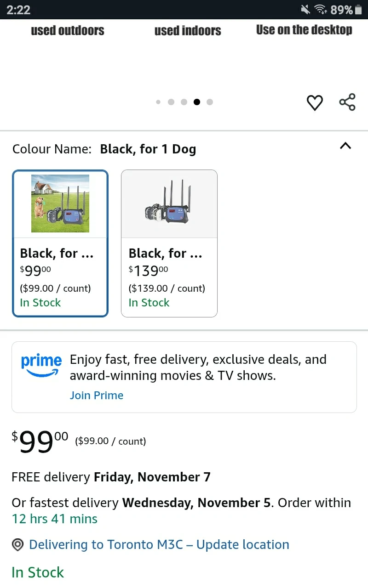Screen dimensions: 368x588
Task: Collapse the Colour Name section chevron
Action: (x=345, y=146)
